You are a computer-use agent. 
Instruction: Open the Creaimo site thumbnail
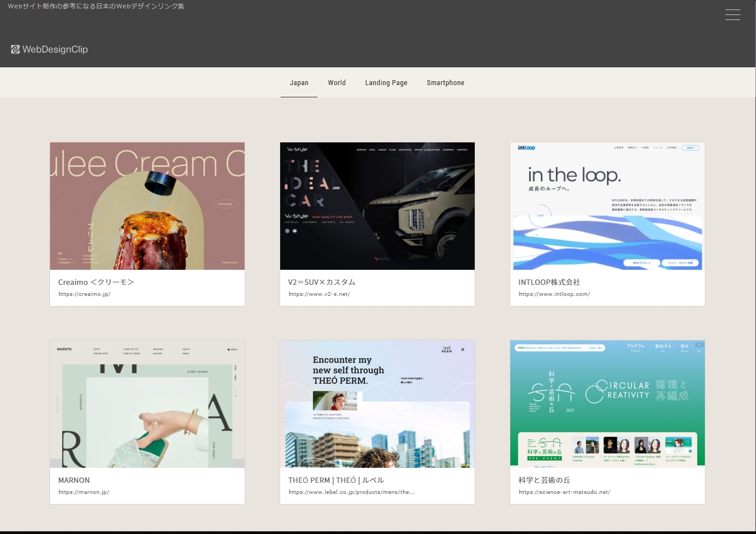[x=147, y=206]
